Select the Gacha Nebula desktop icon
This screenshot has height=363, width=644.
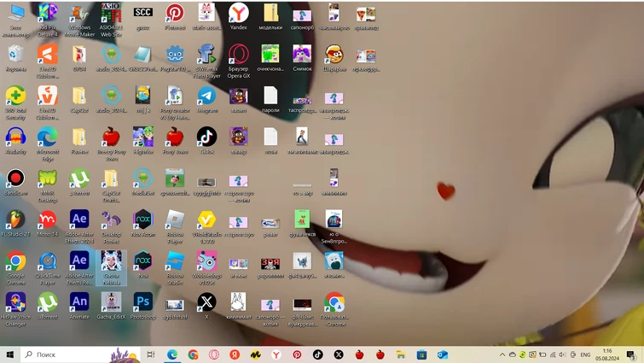coord(111,261)
